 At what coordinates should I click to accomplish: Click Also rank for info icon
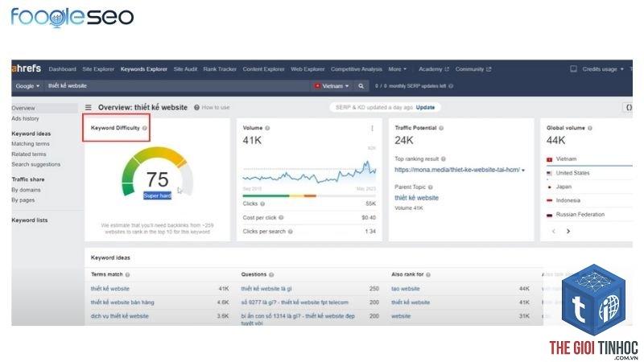(x=428, y=274)
